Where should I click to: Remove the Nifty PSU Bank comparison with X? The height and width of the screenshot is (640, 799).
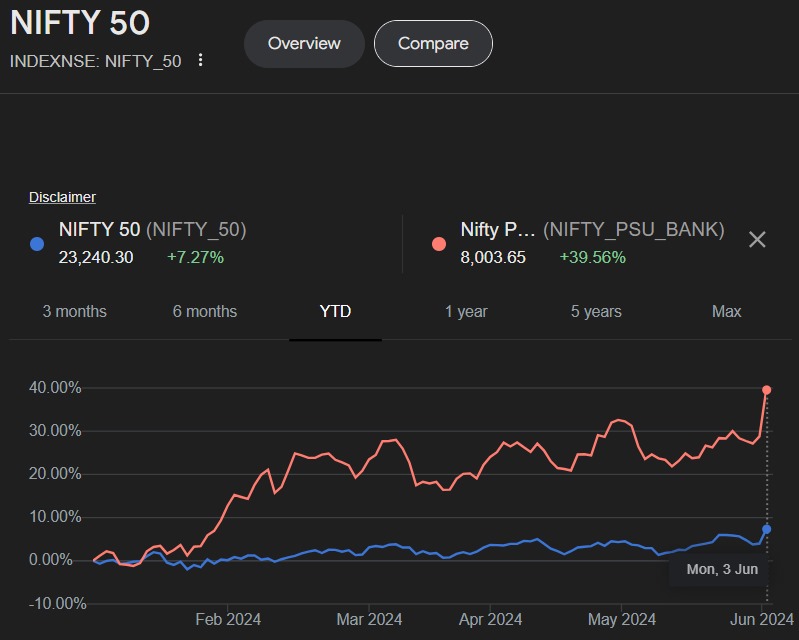pos(757,239)
